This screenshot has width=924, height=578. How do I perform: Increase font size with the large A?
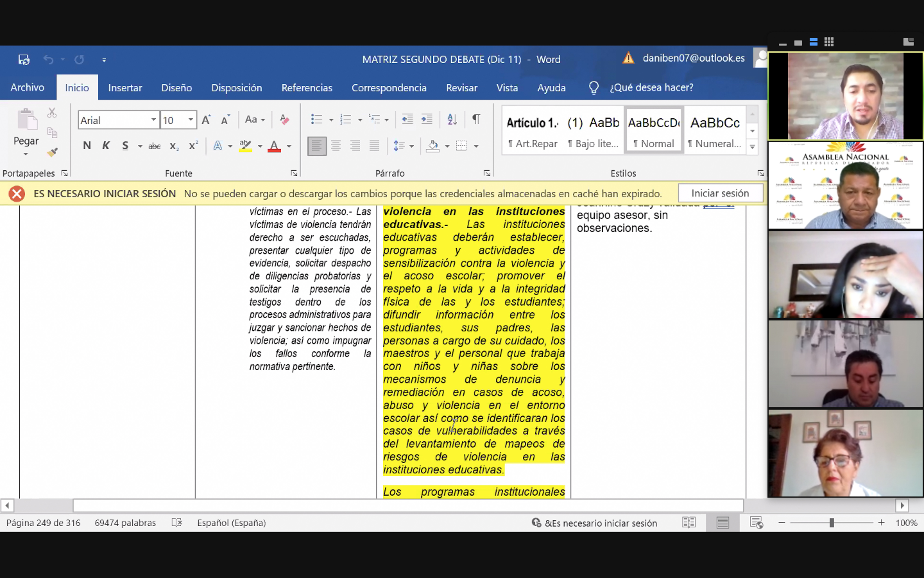(206, 120)
